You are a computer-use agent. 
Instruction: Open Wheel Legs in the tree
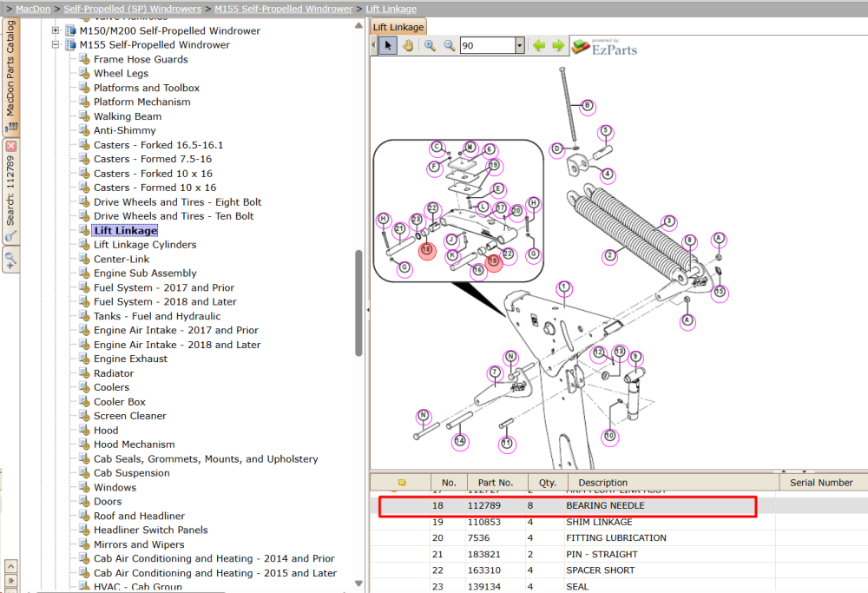[121, 73]
